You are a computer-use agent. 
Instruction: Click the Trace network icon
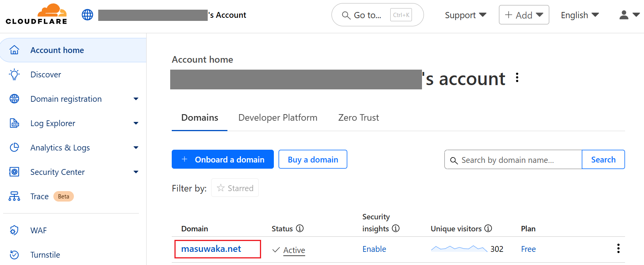(x=14, y=197)
